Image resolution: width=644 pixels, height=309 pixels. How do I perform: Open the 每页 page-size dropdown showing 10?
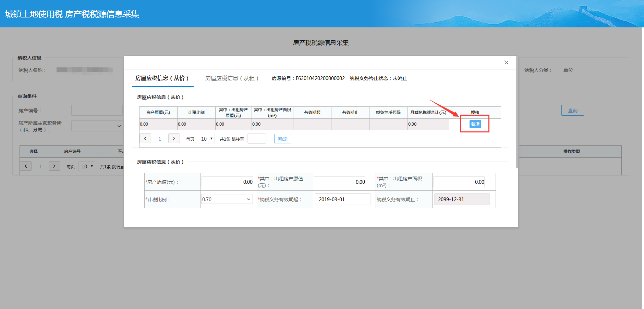[x=206, y=138]
